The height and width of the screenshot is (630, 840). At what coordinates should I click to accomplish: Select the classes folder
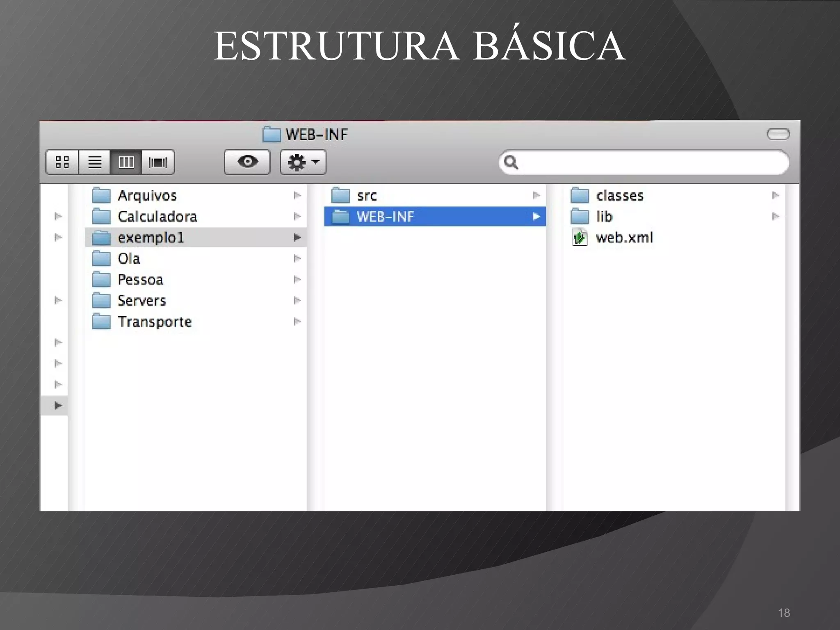coord(674,196)
